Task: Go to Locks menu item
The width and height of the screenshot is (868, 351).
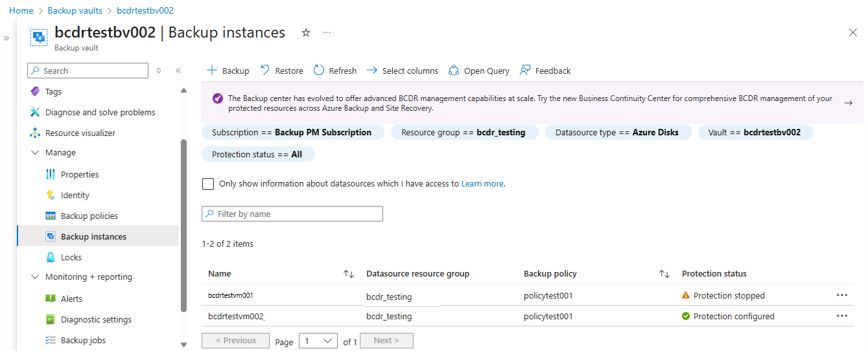Action: tap(71, 257)
